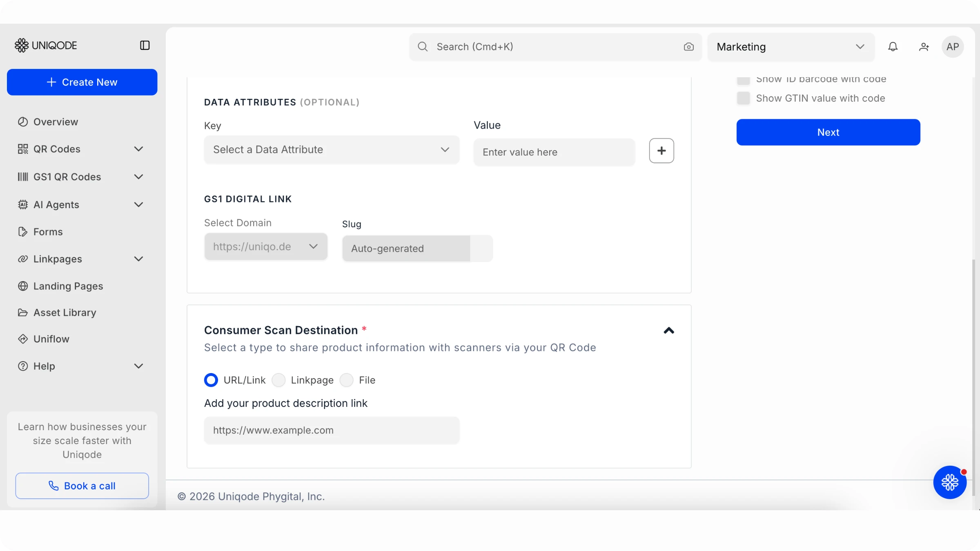The width and height of the screenshot is (980, 551).
Task: Click the page vertical scrollbar
Action: (x=974, y=378)
